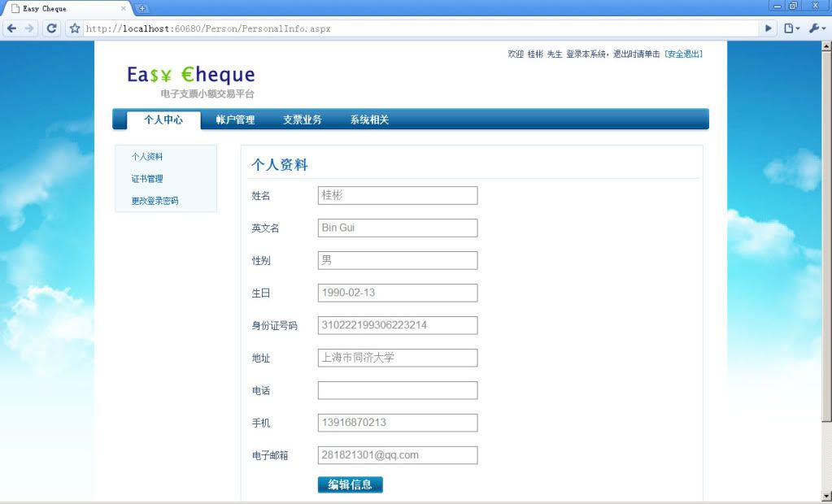Click the 电子支票小额交易平台 subtitle

pyautogui.click(x=207, y=94)
